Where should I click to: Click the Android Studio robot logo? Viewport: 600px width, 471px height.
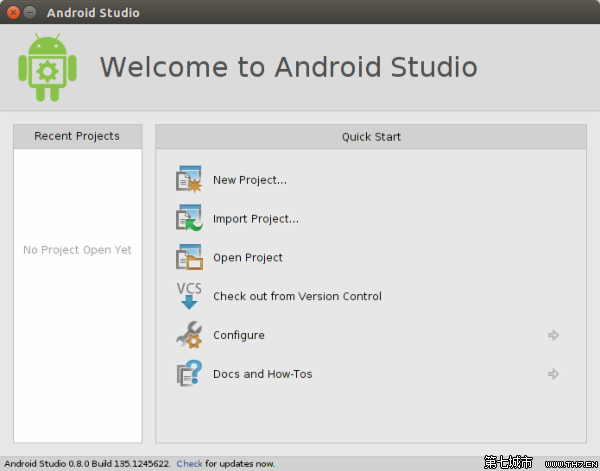coord(47,67)
